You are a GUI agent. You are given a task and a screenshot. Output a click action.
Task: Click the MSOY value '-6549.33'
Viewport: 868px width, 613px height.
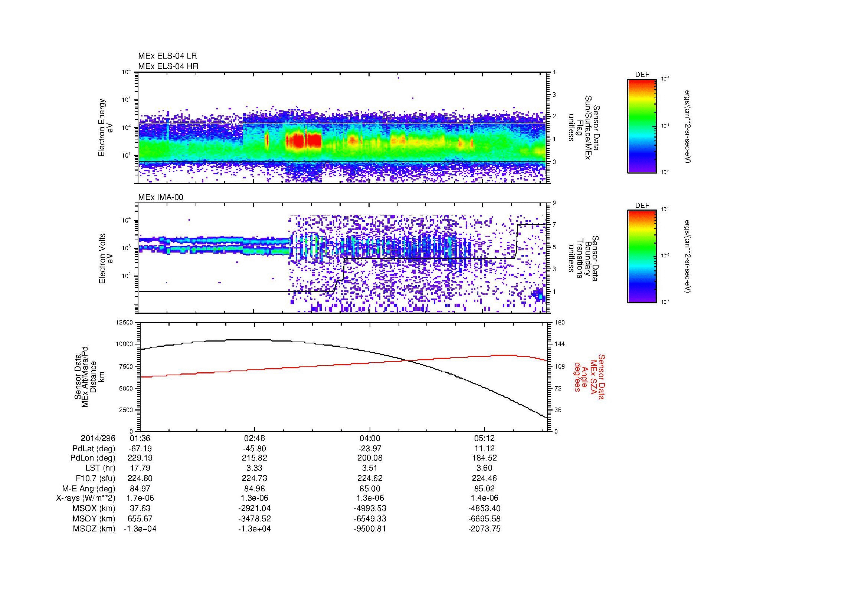370,518
